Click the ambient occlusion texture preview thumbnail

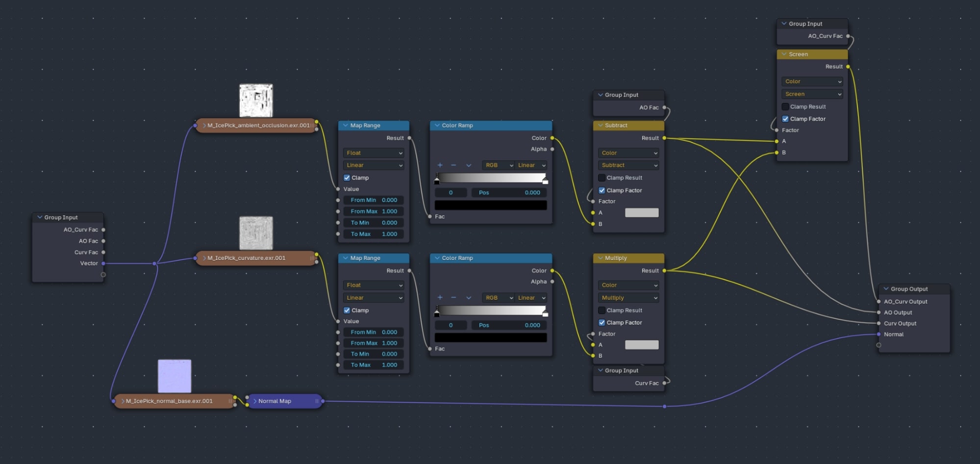[256, 101]
